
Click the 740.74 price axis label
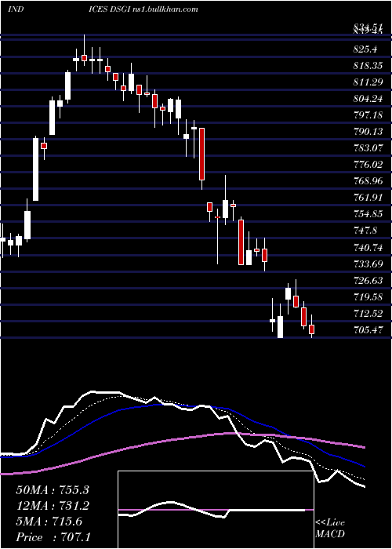pyautogui.click(x=368, y=248)
